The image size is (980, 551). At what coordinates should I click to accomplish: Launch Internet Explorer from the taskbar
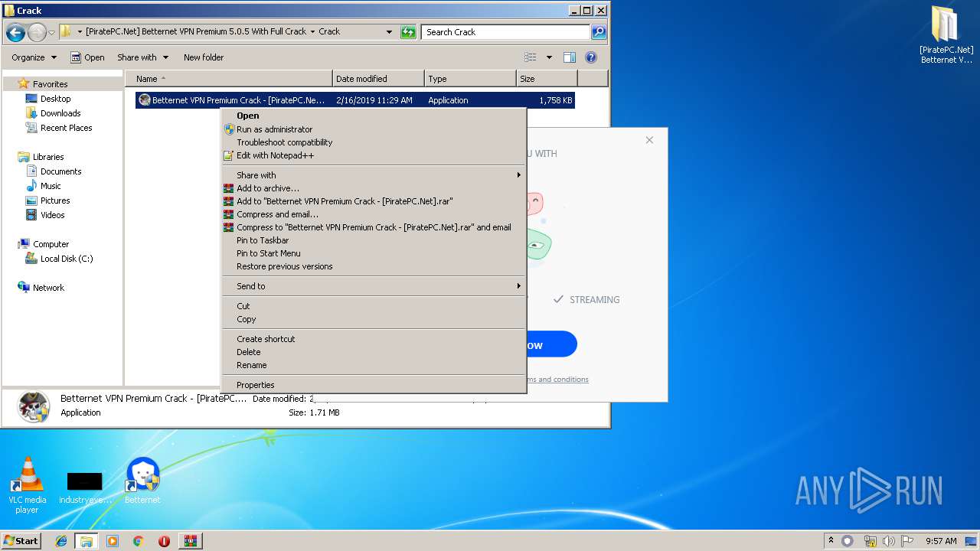61,541
